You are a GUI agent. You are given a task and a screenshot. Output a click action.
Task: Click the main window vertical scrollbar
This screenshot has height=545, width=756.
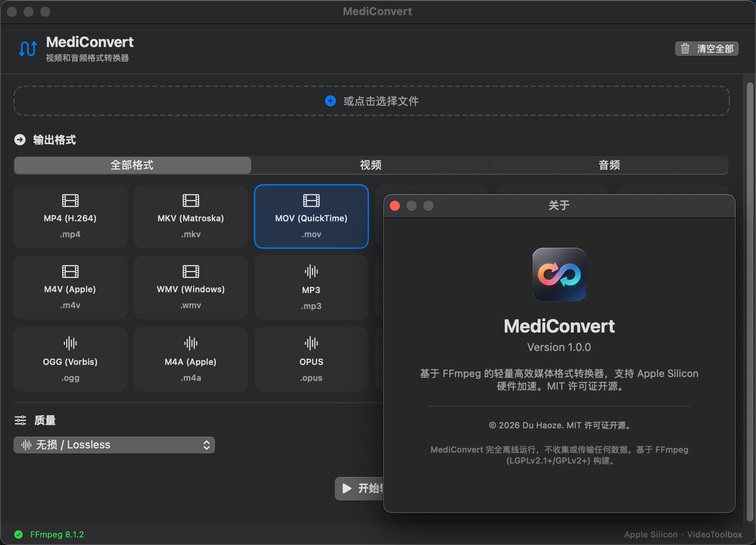point(750,302)
